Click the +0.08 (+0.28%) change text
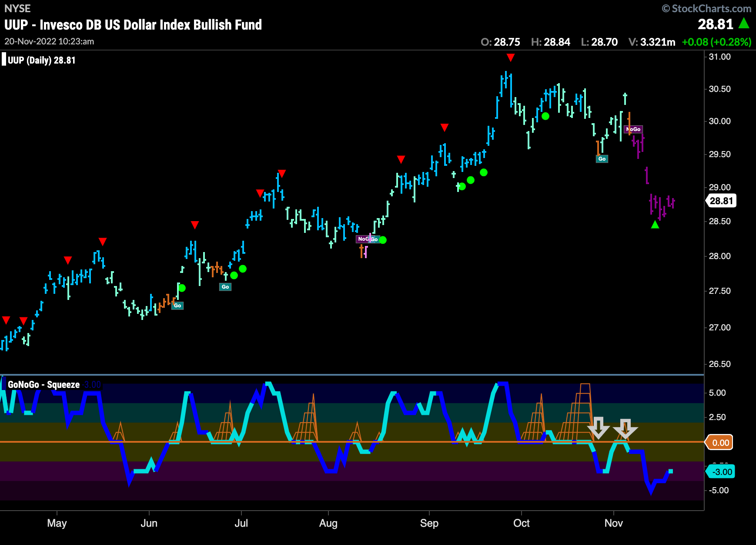 pos(716,42)
